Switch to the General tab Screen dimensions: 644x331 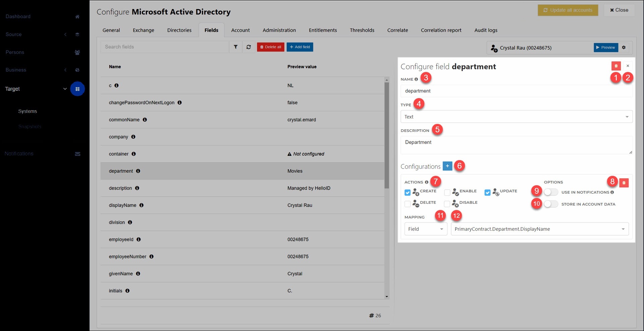point(111,30)
